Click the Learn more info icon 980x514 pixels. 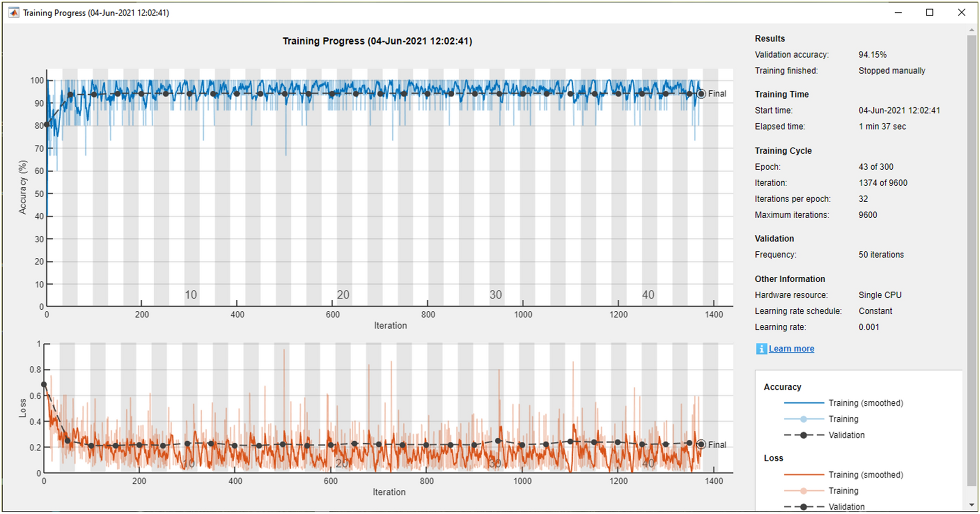(x=761, y=349)
